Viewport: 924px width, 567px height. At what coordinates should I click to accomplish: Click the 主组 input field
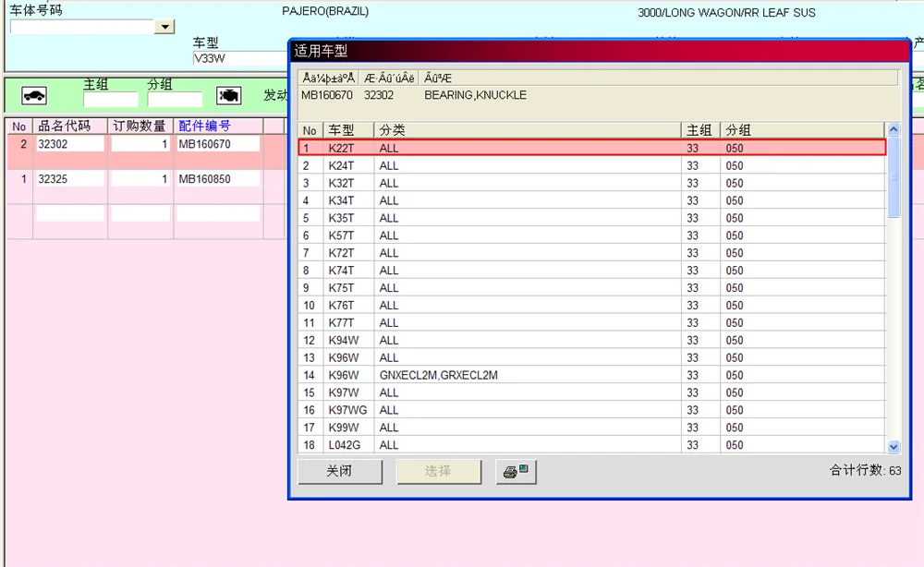111,100
